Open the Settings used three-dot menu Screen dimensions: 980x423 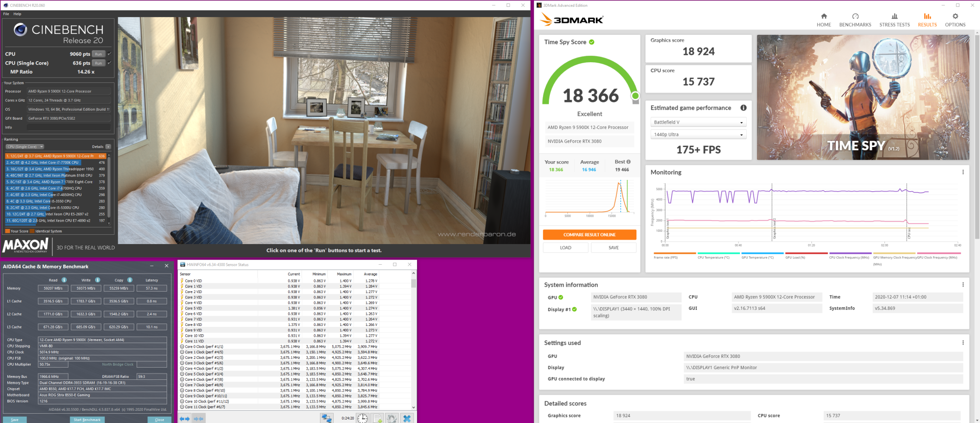click(x=963, y=343)
